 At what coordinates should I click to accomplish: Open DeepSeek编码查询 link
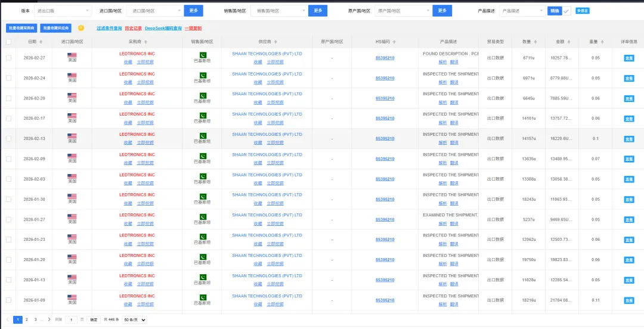click(x=163, y=29)
